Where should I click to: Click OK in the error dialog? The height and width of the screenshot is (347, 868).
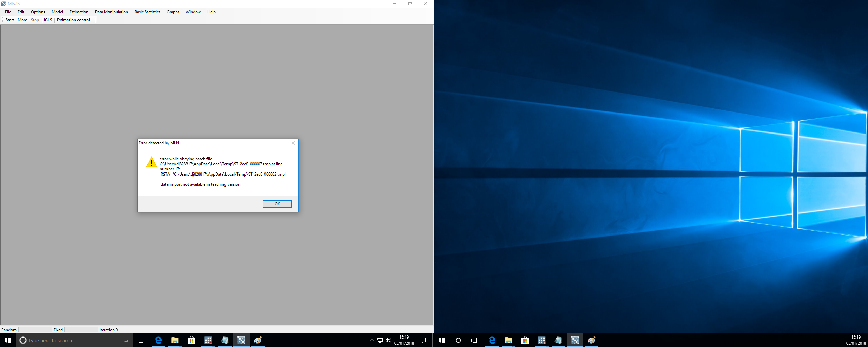click(277, 204)
